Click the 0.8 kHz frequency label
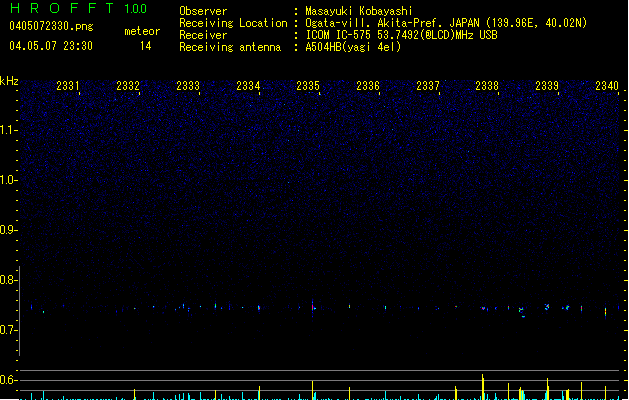Viewport: 629px width, 400px height. pos(8,280)
